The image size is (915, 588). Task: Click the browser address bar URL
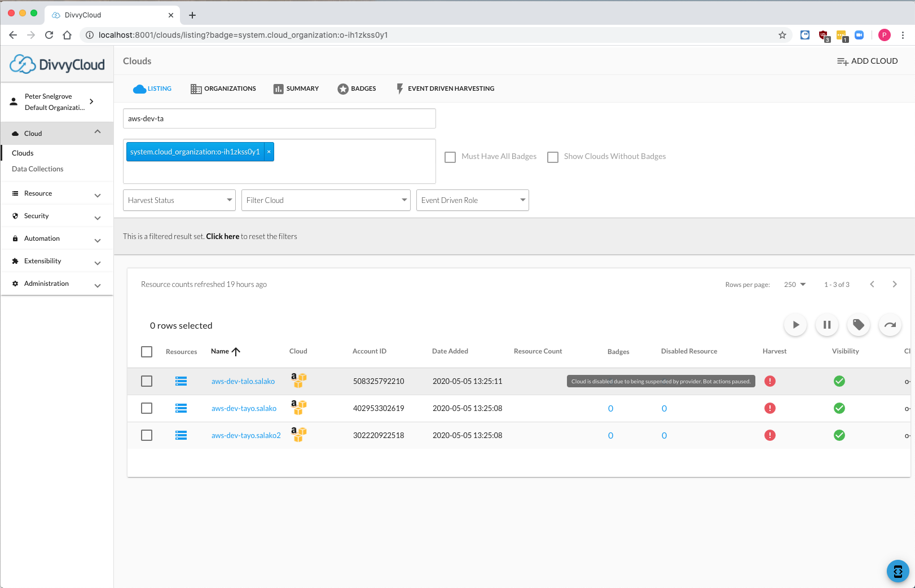point(243,35)
